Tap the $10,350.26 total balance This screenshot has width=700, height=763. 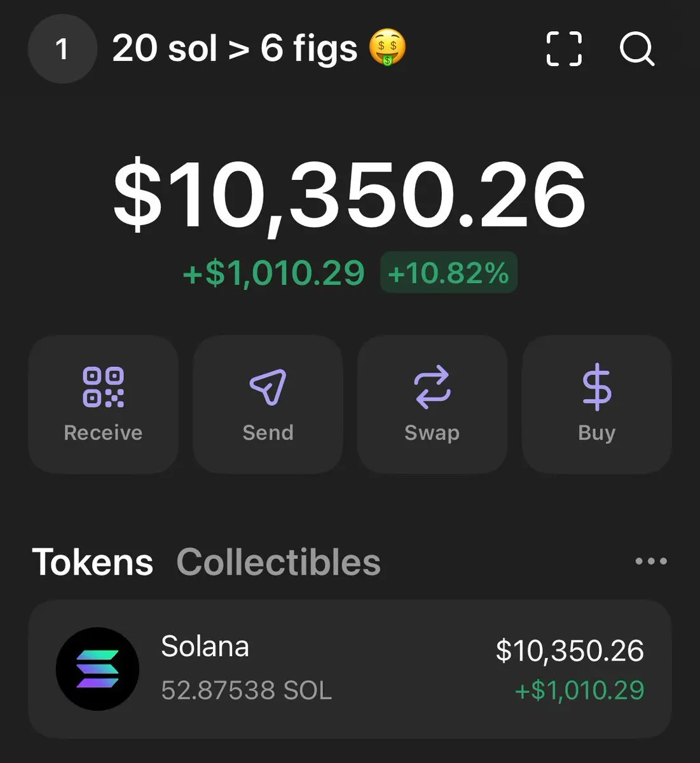tap(349, 195)
